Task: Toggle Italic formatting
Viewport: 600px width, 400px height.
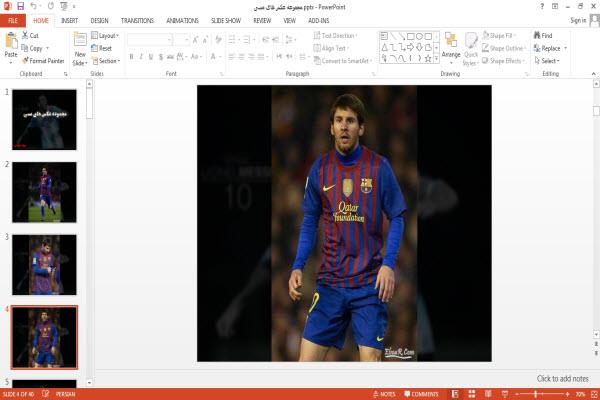Action: point(141,57)
